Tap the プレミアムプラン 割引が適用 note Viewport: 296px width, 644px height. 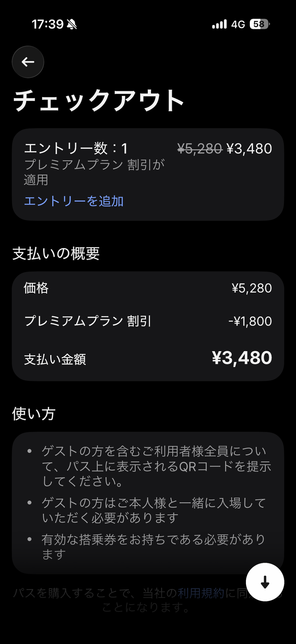[x=94, y=172]
